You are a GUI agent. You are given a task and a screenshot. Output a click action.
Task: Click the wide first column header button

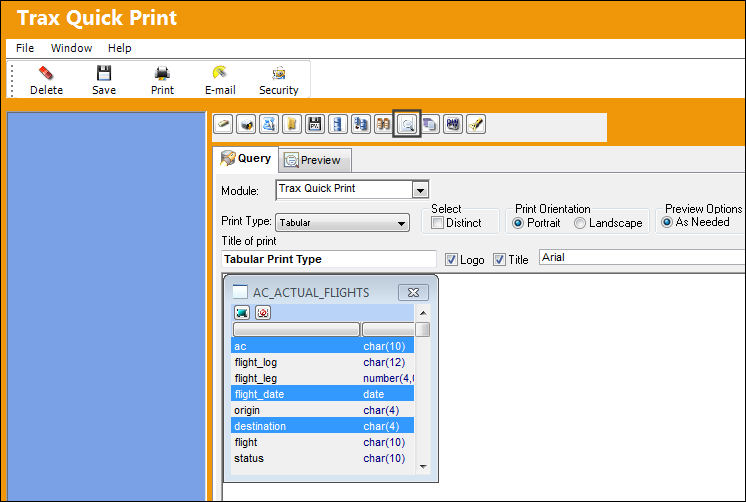(x=296, y=329)
